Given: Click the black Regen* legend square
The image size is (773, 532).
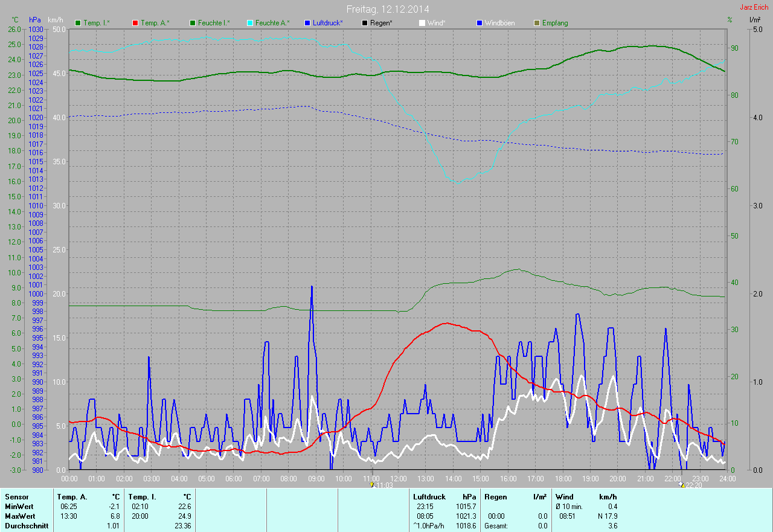Looking at the screenshot, I should point(364,23).
